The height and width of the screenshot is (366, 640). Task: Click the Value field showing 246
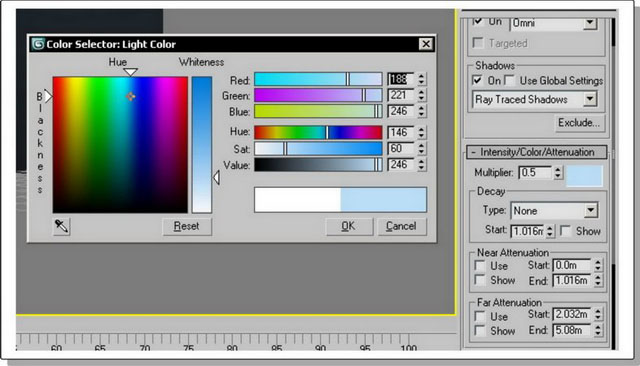click(x=402, y=165)
